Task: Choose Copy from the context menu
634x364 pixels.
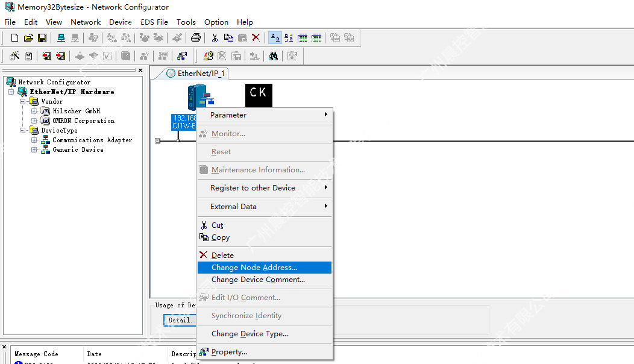Action: pos(265,237)
